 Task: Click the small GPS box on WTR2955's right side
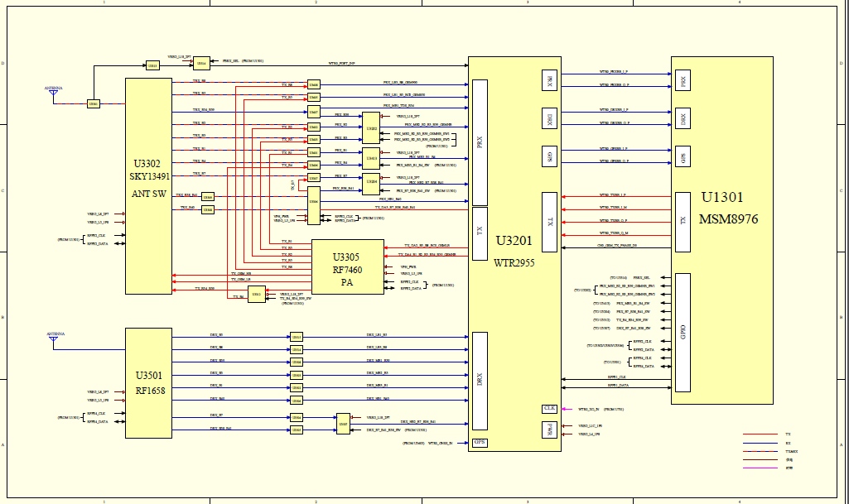point(550,156)
